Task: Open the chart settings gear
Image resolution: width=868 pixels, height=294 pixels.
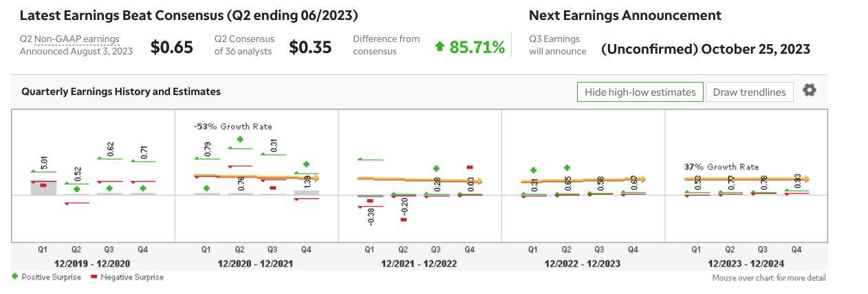Action: (810, 90)
